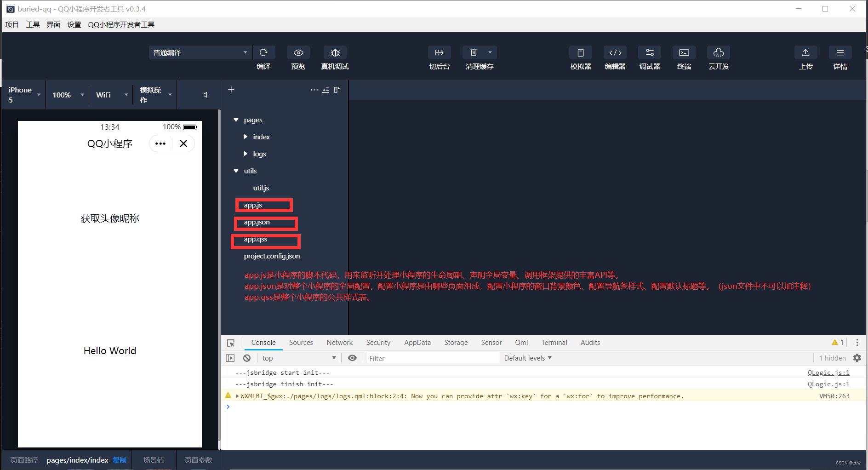Switch to the Audits tab

[x=590, y=343]
